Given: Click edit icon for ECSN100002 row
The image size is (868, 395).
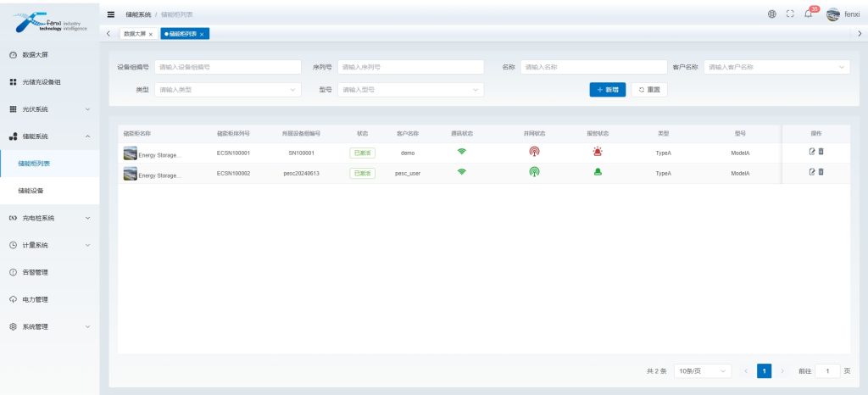Looking at the screenshot, I should (812, 172).
